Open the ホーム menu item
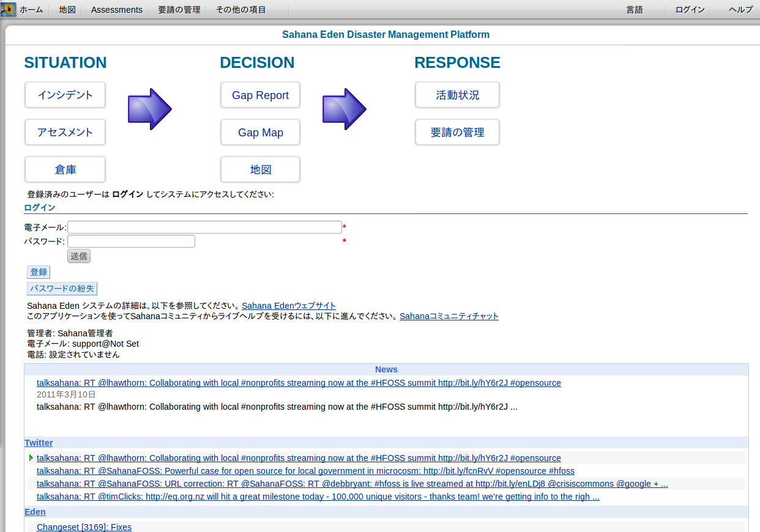This screenshot has width=760, height=532. 31,10
